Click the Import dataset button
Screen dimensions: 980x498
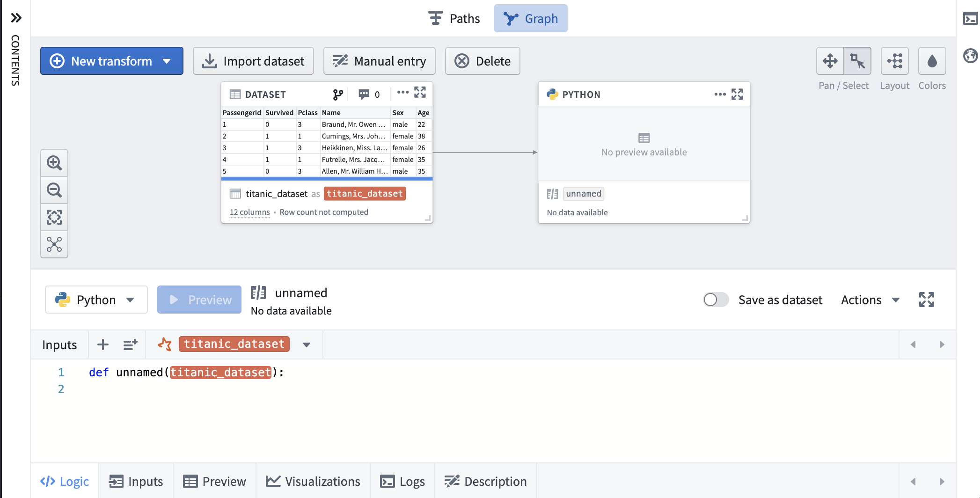point(253,61)
